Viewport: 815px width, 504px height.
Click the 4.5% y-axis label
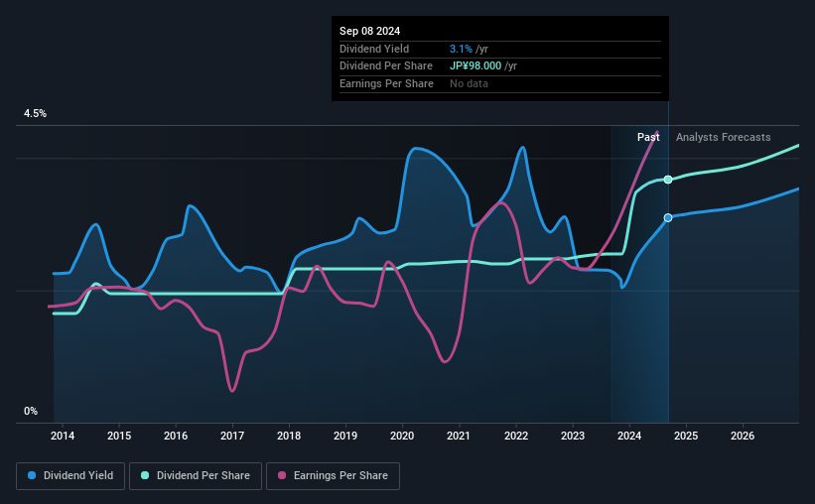(x=35, y=114)
